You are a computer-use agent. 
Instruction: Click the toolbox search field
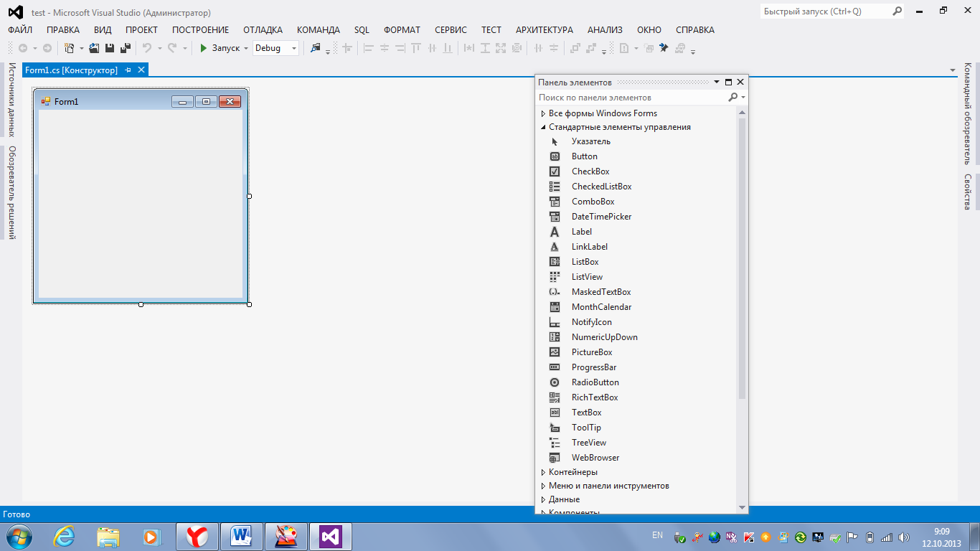pos(631,97)
